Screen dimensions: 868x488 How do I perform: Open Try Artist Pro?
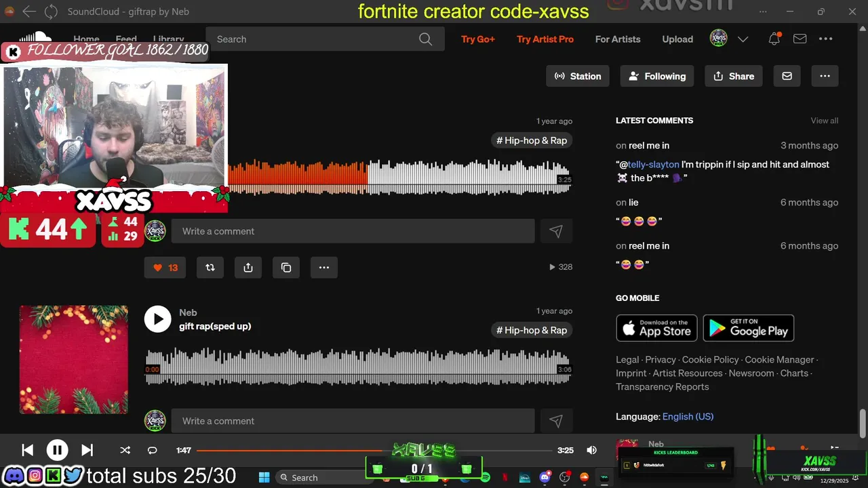coord(545,39)
